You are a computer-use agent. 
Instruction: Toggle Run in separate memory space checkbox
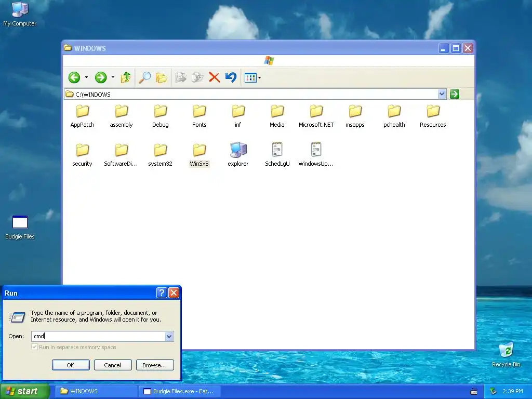coord(34,347)
